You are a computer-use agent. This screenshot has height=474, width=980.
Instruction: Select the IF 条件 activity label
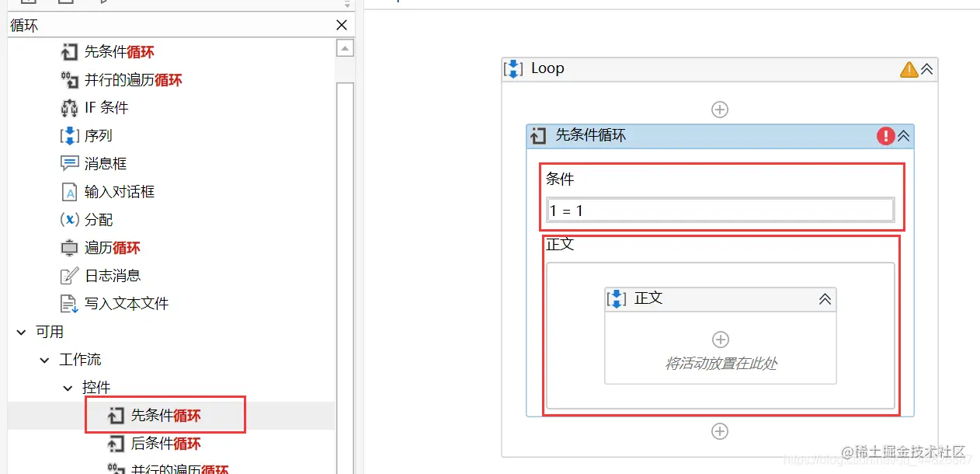tap(106, 108)
